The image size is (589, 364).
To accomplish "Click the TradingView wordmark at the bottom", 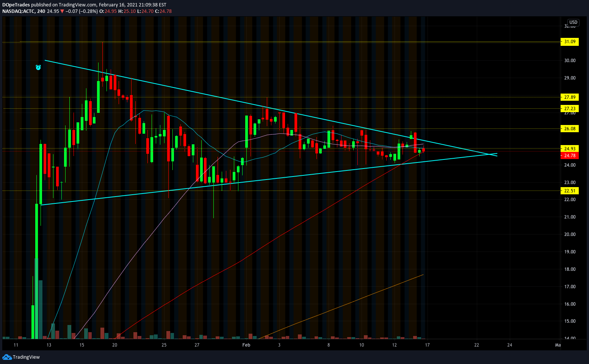I will pyautogui.click(x=26, y=357).
